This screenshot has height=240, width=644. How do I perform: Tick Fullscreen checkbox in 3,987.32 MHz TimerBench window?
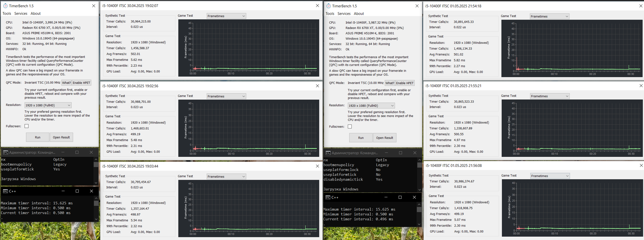350,127
